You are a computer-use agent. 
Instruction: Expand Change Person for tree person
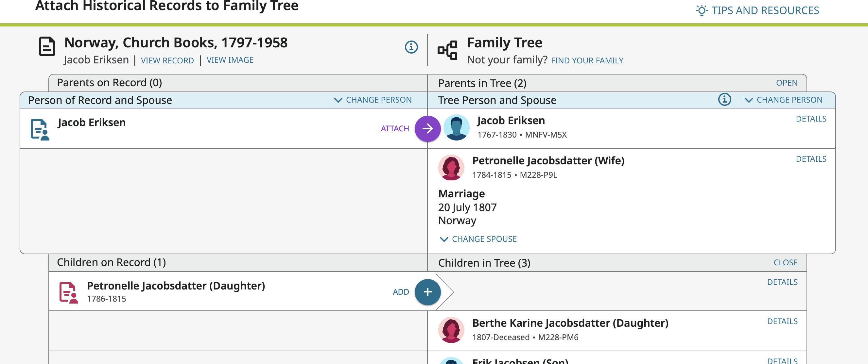tap(783, 100)
